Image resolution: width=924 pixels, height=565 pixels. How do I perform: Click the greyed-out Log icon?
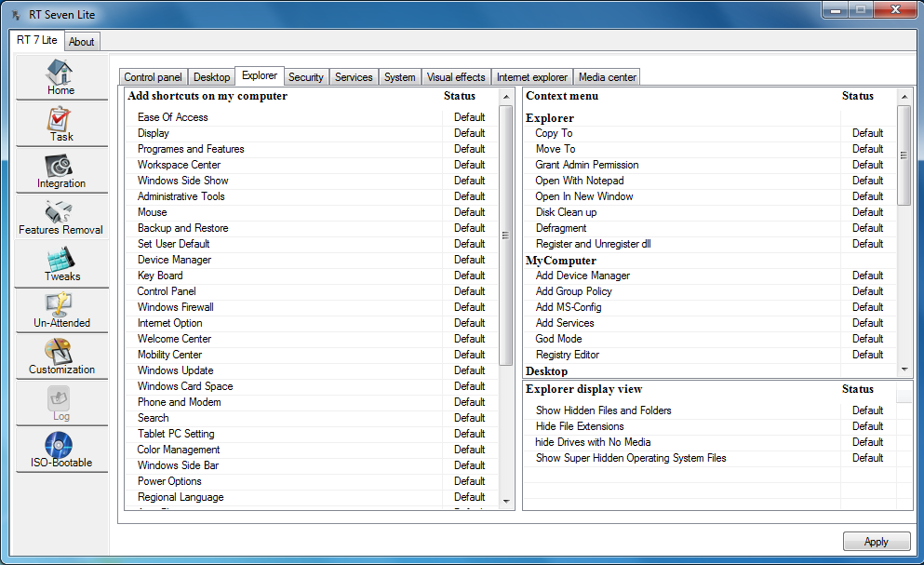pyautogui.click(x=59, y=398)
